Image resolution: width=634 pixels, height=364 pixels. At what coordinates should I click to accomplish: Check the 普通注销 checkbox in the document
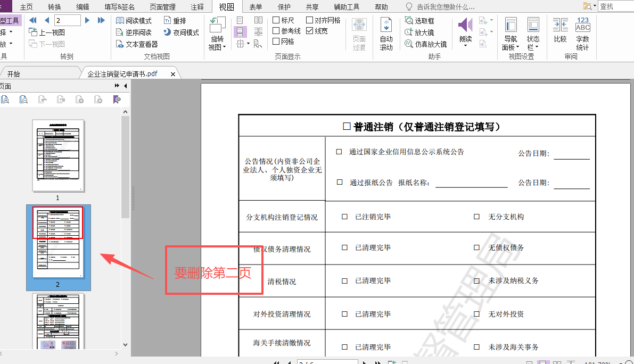[x=347, y=127]
